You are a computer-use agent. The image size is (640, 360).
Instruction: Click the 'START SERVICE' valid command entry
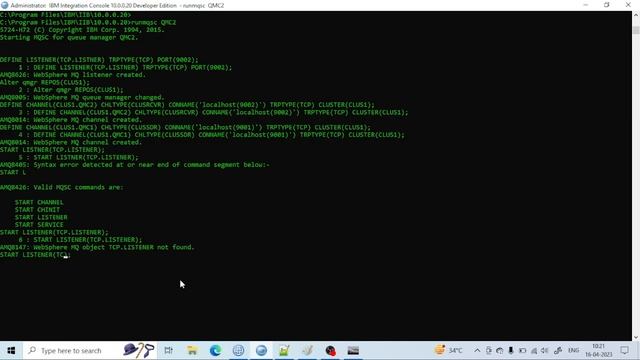[x=39, y=225]
